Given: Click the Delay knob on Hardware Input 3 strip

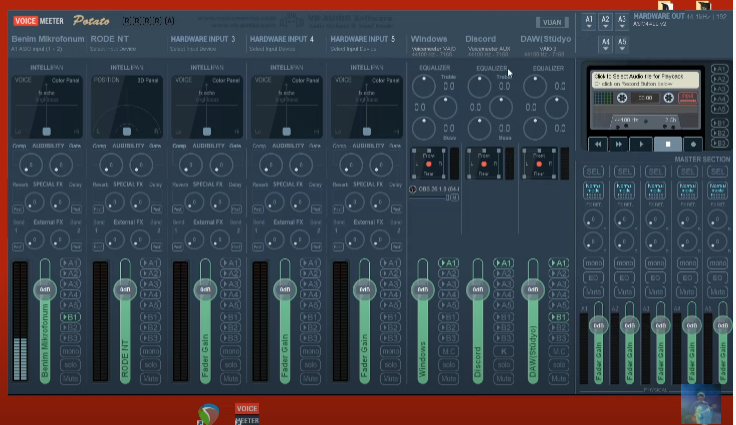Looking at the screenshot, I should [220, 202].
